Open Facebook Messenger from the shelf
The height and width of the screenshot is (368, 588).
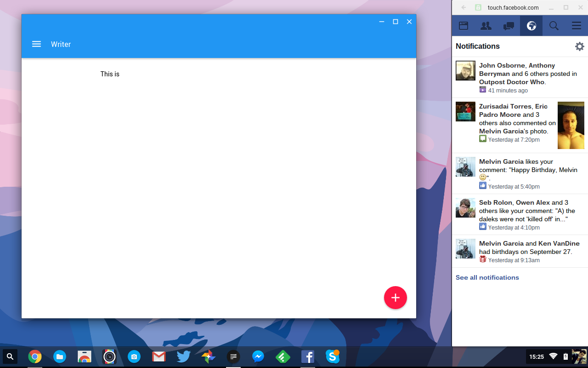[x=258, y=356]
